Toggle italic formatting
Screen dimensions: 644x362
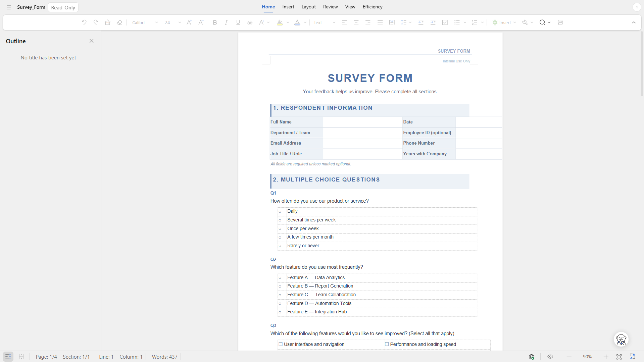[226, 22]
